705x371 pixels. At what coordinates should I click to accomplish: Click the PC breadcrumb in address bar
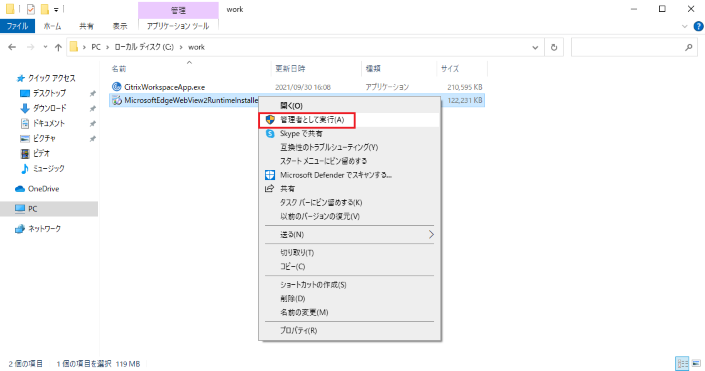(x=96, y=47)
